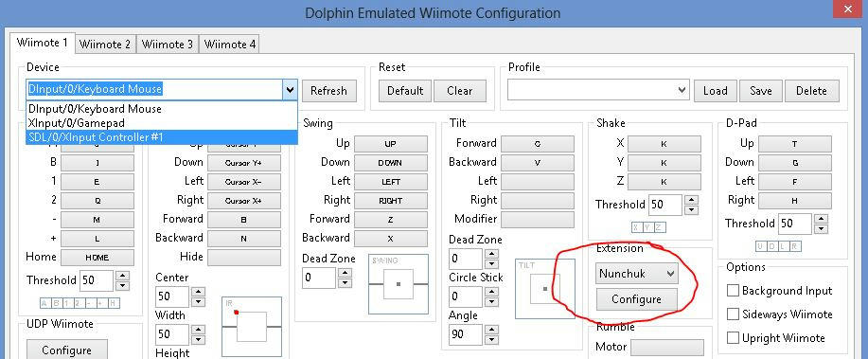The width and height of the screenshot is (868, 359).
Task: Remap the Wiimote - button M
Action: (97, 220)
